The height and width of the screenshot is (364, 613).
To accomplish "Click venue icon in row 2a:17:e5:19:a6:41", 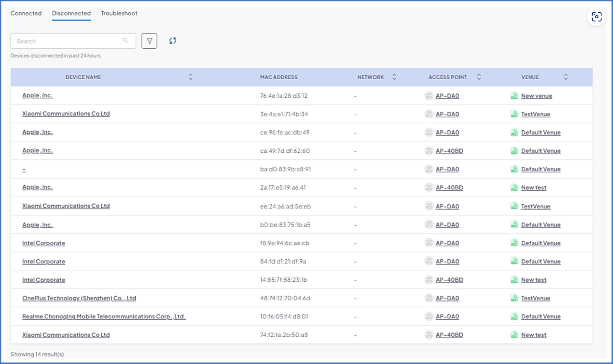I will tap(514, 187).
